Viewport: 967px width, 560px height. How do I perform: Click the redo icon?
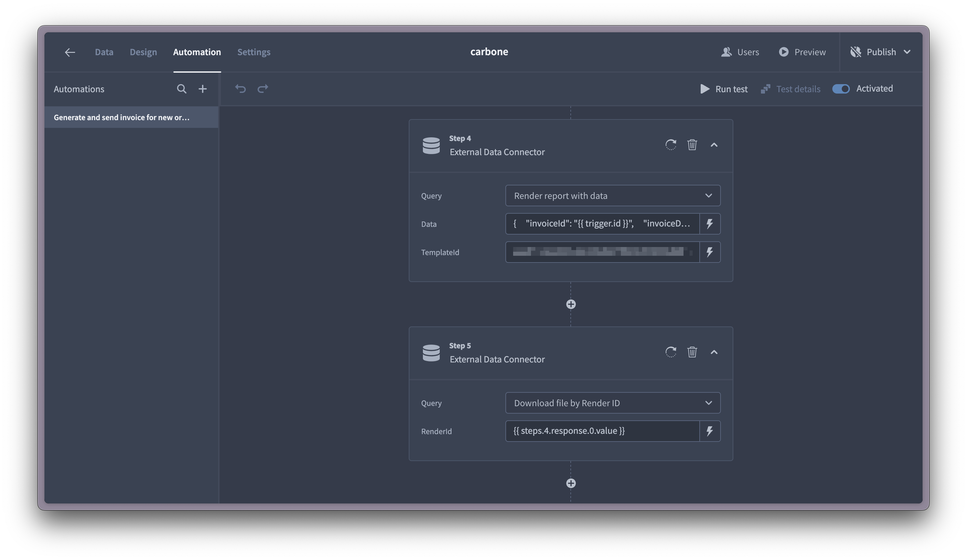tap(263, 89)
